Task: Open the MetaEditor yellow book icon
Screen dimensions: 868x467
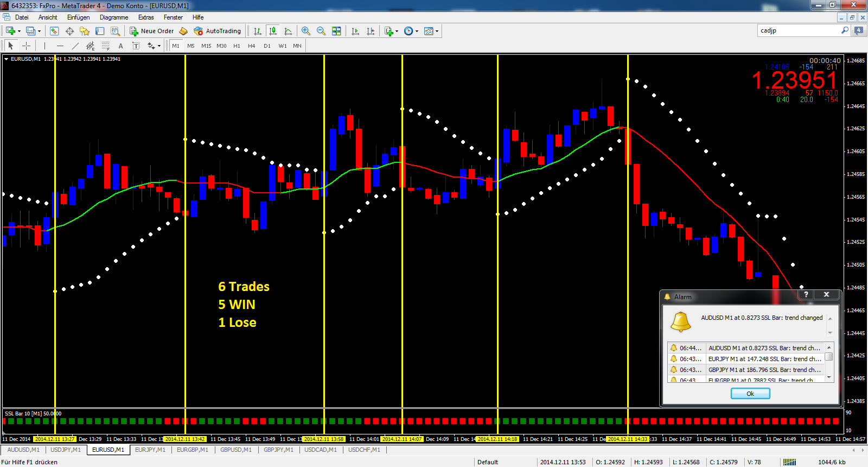Action: pos(183,31)
